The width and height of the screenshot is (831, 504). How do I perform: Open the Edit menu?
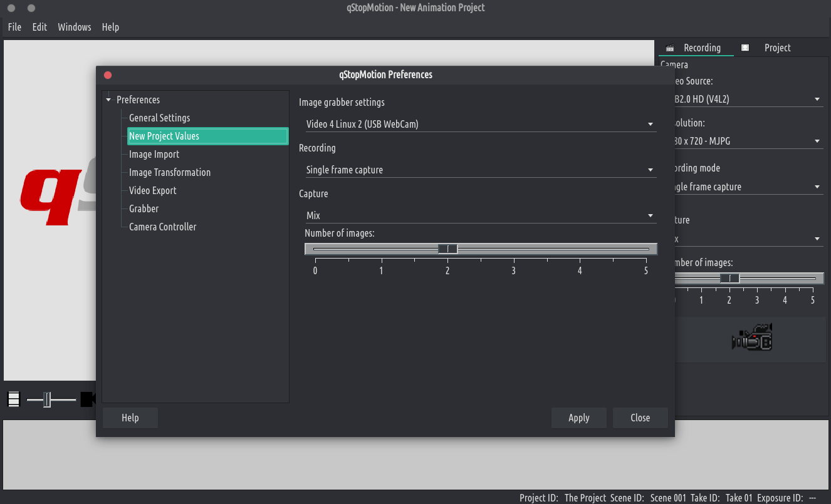tap(39, 27)
